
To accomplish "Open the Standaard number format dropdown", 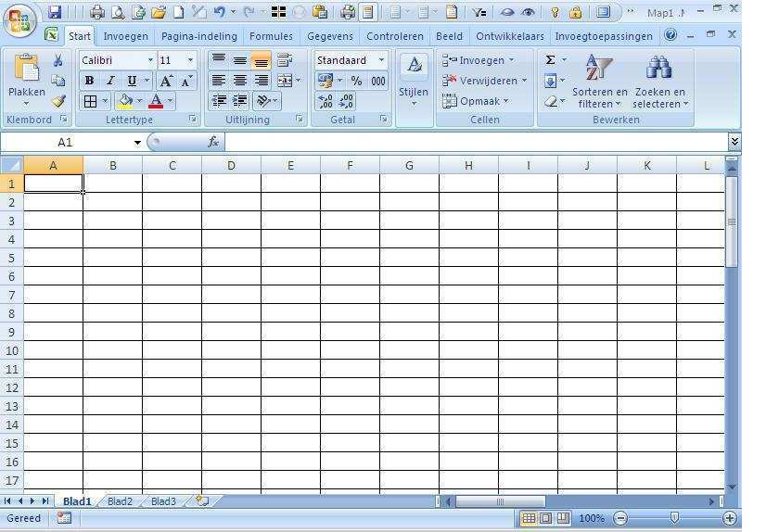I will coord(381,60).
